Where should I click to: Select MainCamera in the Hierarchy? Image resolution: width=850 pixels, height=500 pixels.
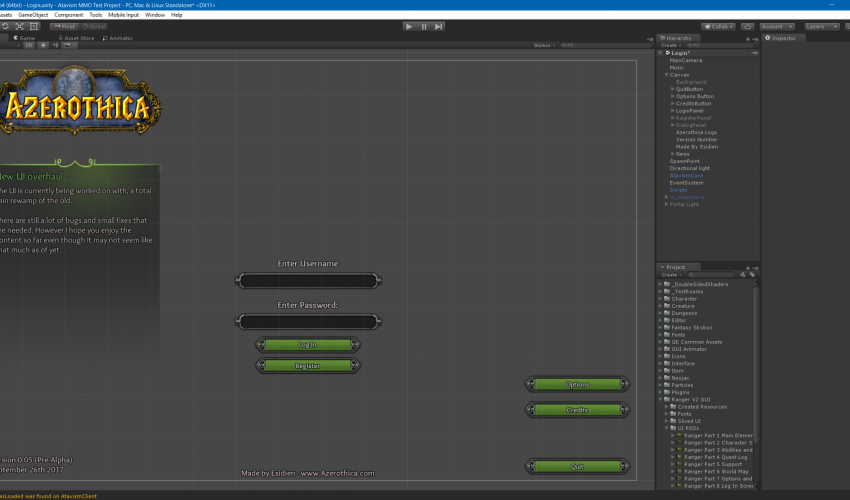(x=686, y=60)
